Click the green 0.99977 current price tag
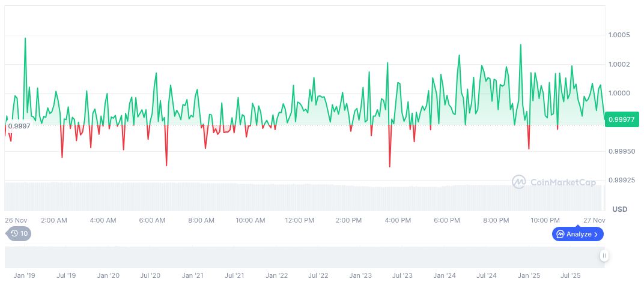Image resolution: width=644 pixels, height=282 pixels. pyautogui.click(x=622, y=119)
